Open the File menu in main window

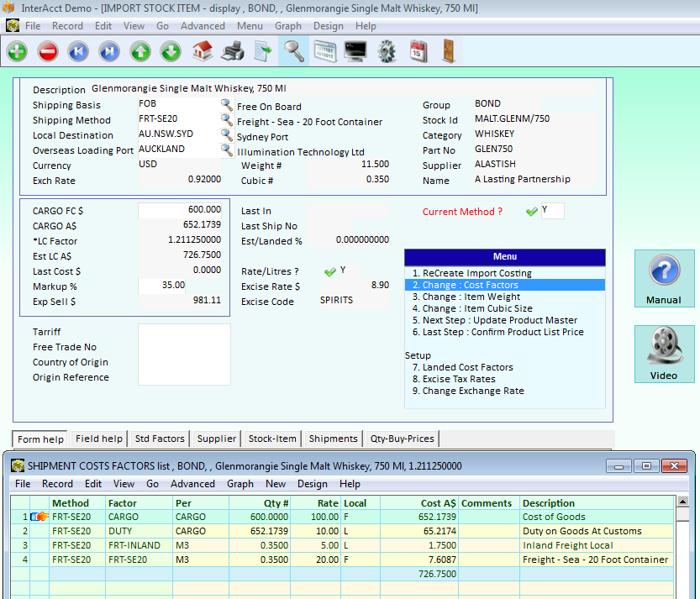pyautogui.click(x=33, y=26)
